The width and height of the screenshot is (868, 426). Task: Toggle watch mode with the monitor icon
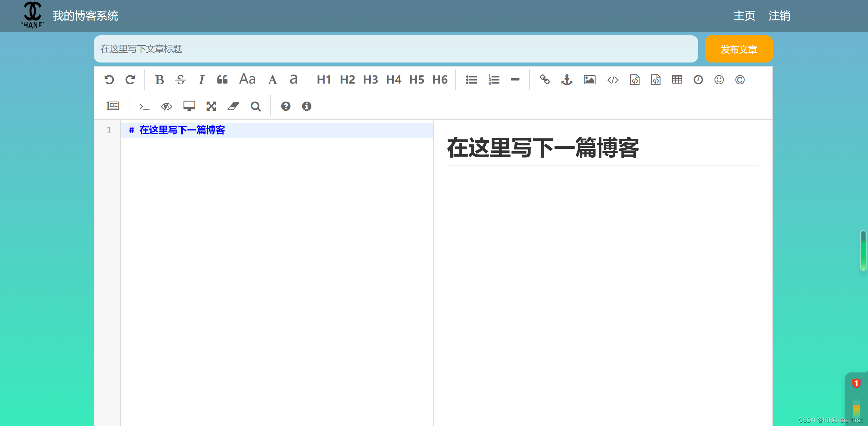pos(189,106)
